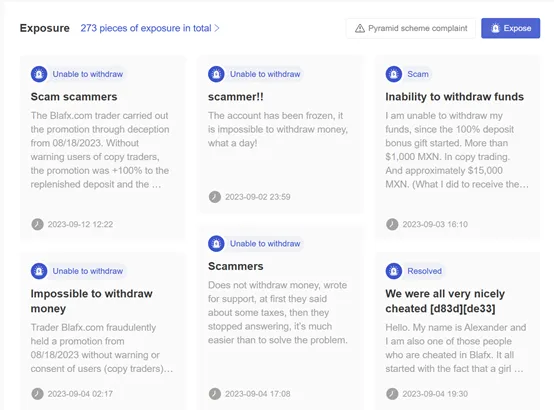This screenshot has height=410, width=554.
Task: Click the warning triangle icon in Pyramid scheme complaint
Action: click(360, 28)
